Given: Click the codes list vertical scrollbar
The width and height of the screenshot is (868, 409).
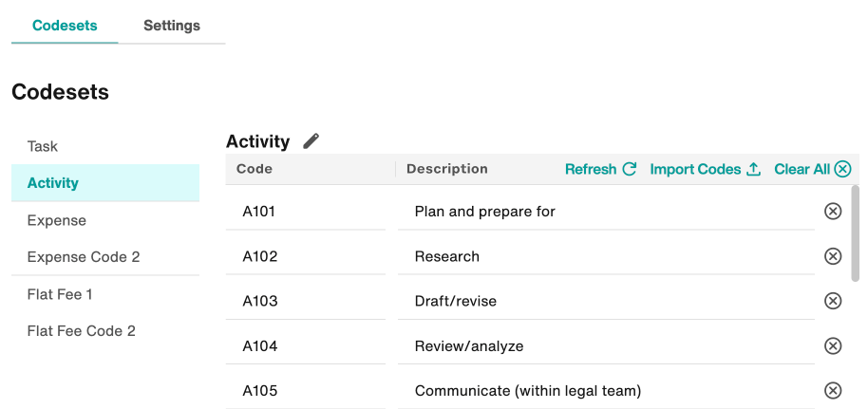Looking at the screenshot, I should (x=856, y=234).
